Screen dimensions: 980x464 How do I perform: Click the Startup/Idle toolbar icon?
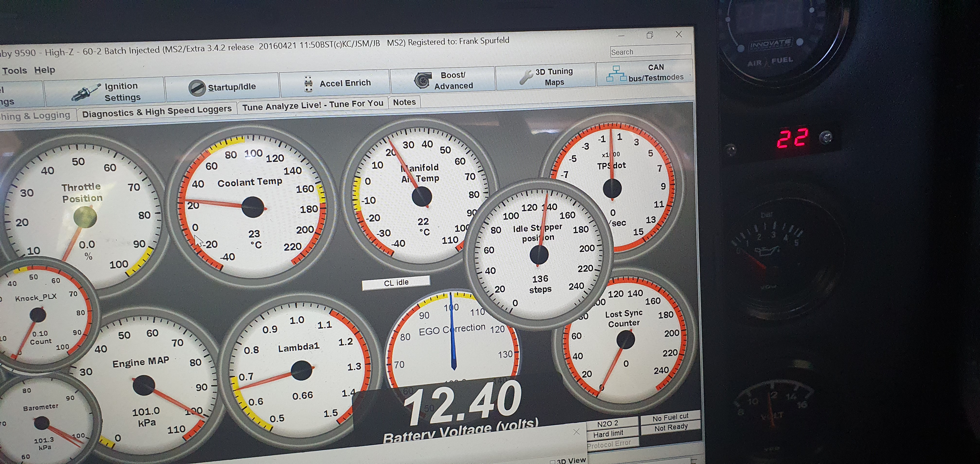[x=197, y=88]
